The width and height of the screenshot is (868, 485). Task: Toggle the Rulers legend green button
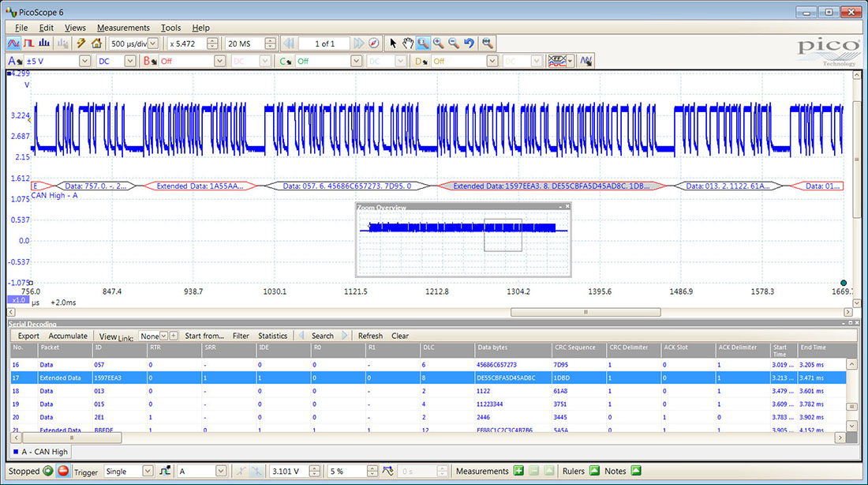coord(593,472)
